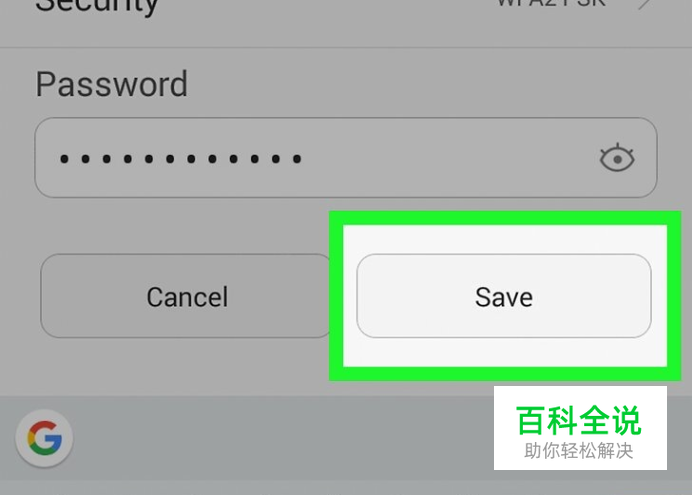Click the green highlight box border
Image resolution: width=692 pixels, height=495 pixels.
click(x=505, y=218)
